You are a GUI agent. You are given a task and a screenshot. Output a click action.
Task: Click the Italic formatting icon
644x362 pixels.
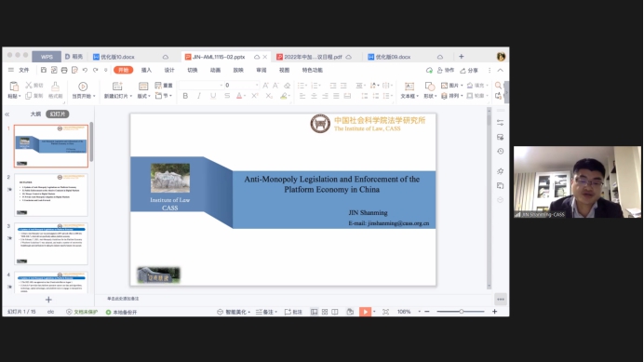click(x=199, y=96)
